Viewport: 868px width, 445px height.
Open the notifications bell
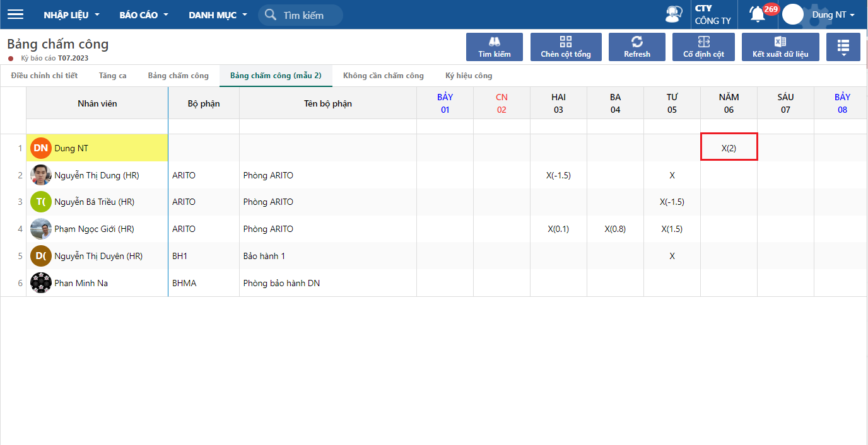[x=757, y=14]
